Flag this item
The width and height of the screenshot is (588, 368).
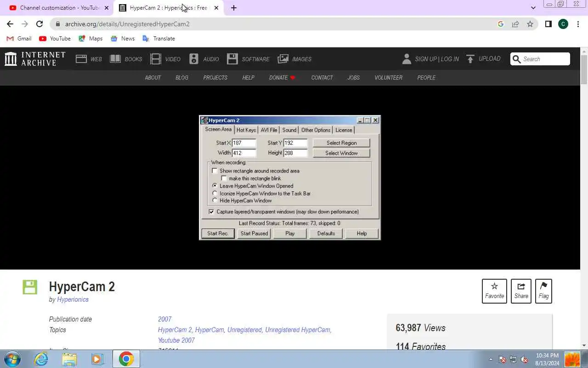[x=543, y=291]
